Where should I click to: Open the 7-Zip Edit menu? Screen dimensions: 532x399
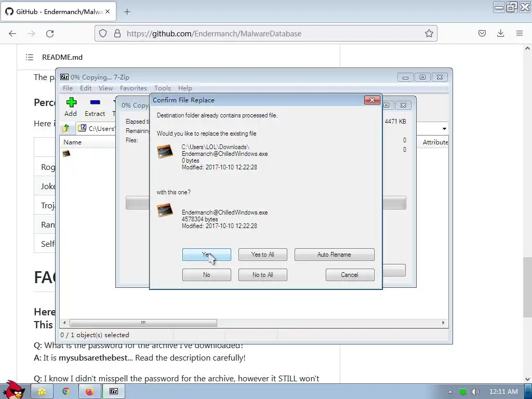pyautogui.click(x=86, y=88)
